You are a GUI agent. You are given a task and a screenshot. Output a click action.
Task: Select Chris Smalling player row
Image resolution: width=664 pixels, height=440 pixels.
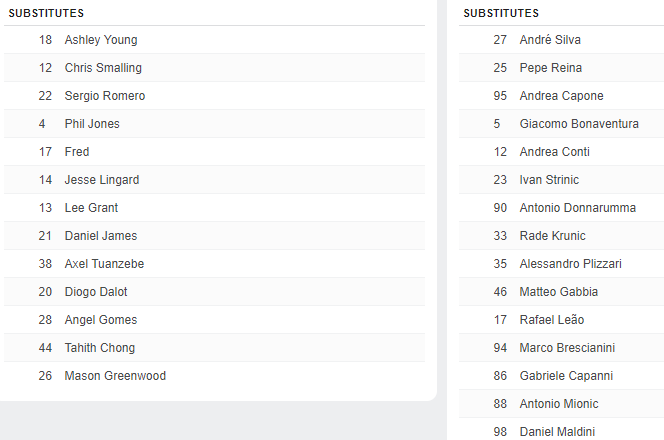click(103, 68)
